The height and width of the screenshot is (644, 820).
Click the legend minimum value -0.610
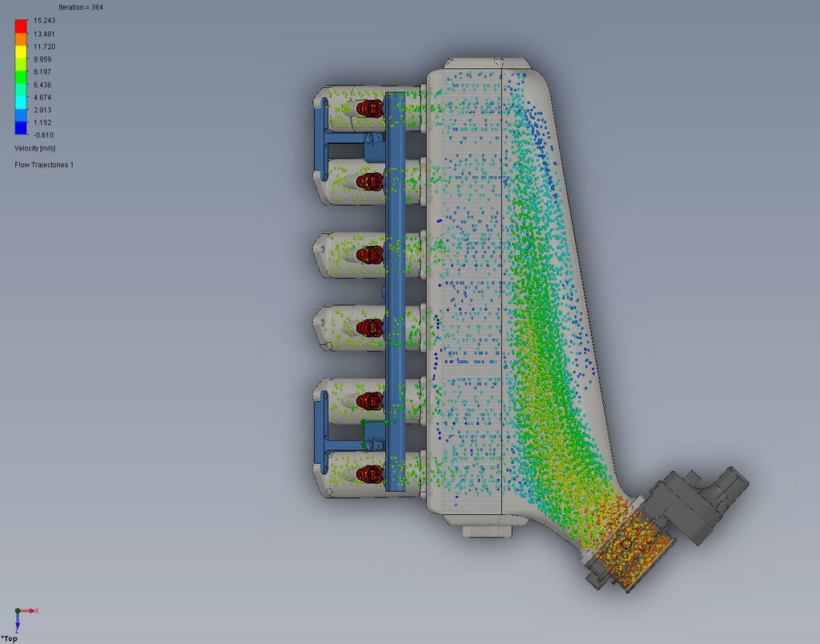pyautogui.click(x=43, y=135)
